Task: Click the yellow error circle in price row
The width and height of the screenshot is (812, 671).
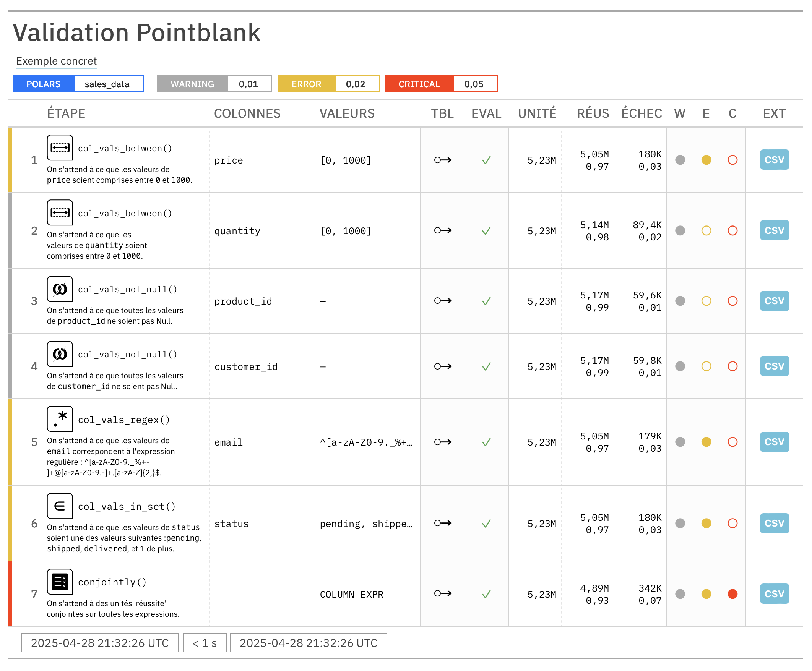Action: [x=706, y=160]
